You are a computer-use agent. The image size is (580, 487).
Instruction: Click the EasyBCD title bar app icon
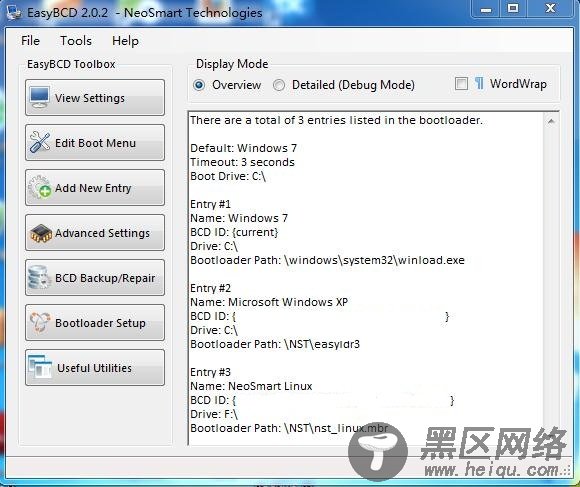click(x=14, y=13)
